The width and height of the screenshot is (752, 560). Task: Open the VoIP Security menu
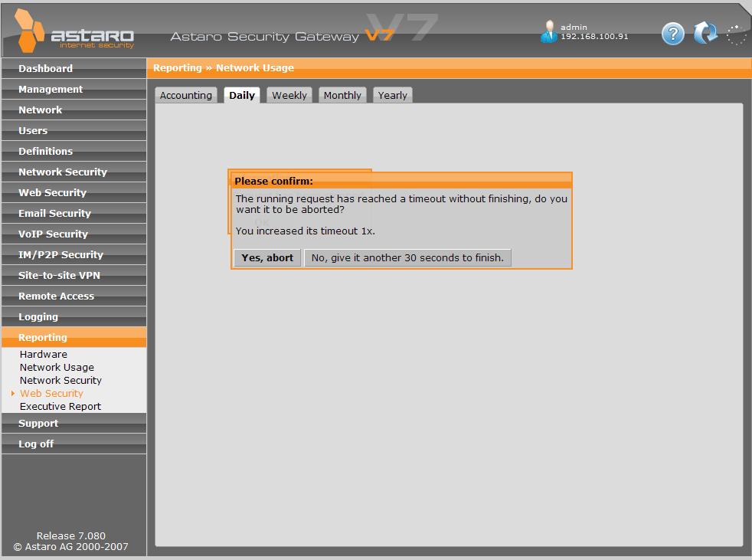74,233
